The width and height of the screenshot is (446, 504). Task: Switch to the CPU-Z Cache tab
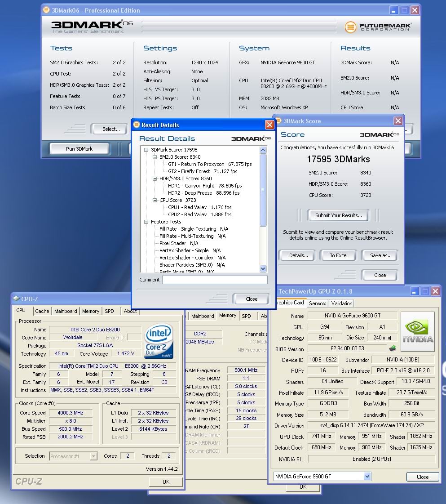tap(42, 311)
